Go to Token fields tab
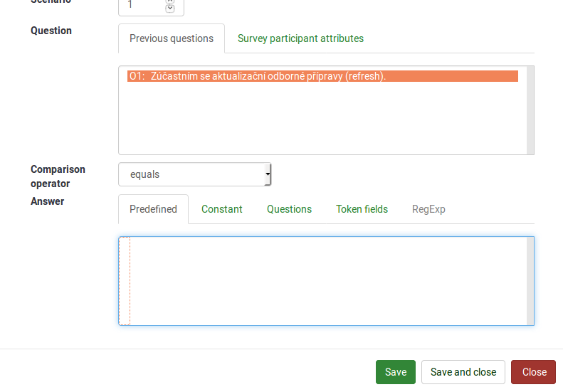This screenshot has height=392, width=563. click(x=362, y=209)
